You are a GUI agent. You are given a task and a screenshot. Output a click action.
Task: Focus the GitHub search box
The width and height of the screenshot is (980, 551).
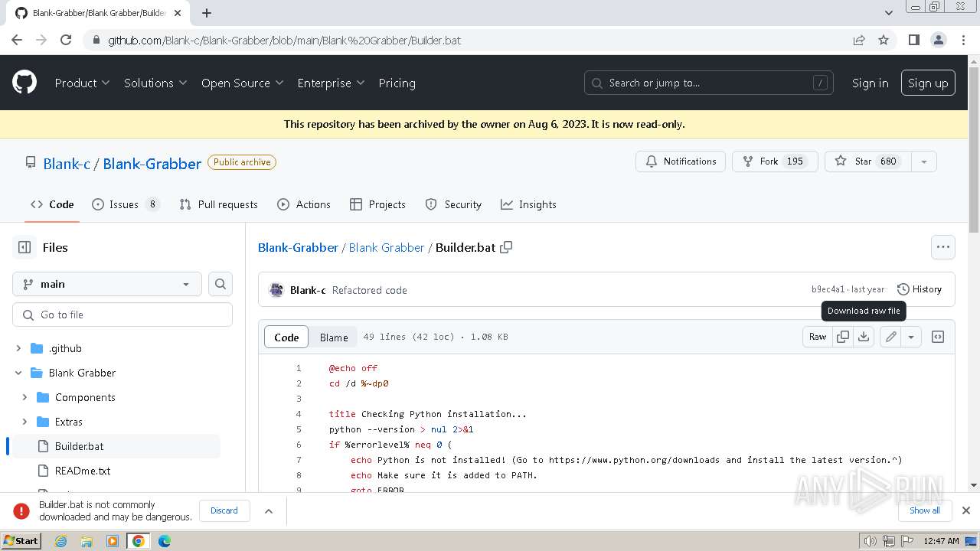(709, 83)
